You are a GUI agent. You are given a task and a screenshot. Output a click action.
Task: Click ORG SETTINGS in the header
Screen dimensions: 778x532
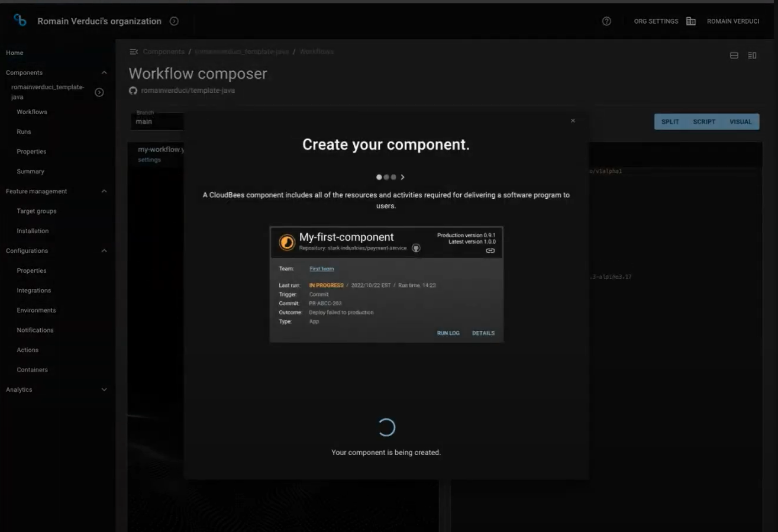click(656, 21)
